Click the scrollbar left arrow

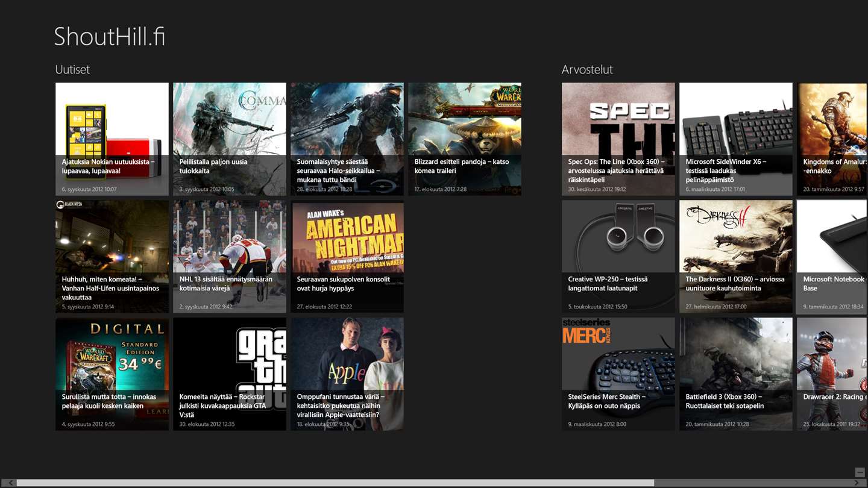11,483
